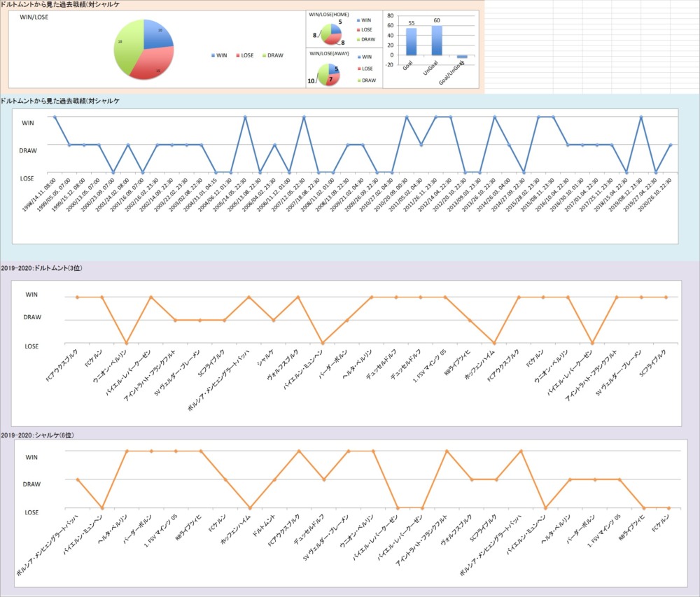Click the LOSE point above ホッフェンハイム in the ドルトムント chart
The width and height of the screenshot is (700, 597).
coord(494,343)
